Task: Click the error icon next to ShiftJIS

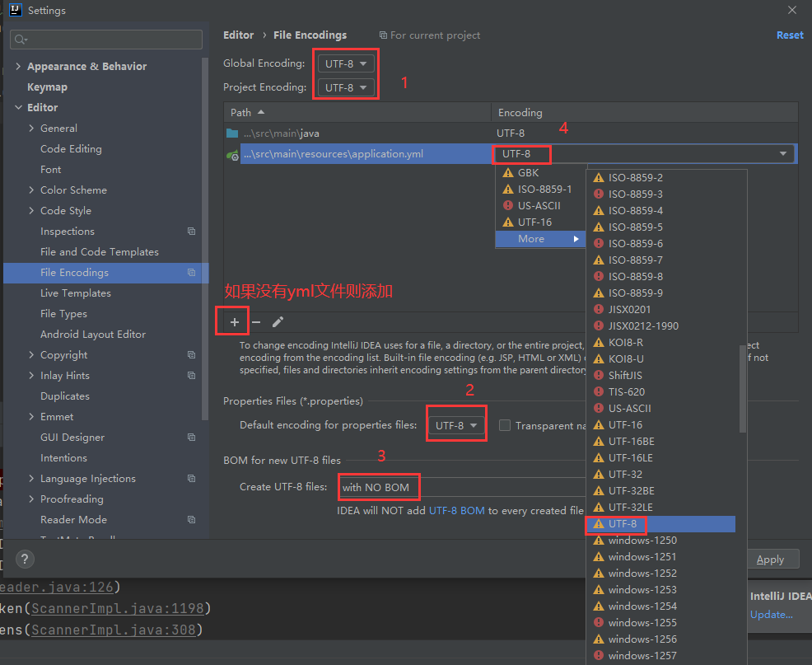Action: 597,375
